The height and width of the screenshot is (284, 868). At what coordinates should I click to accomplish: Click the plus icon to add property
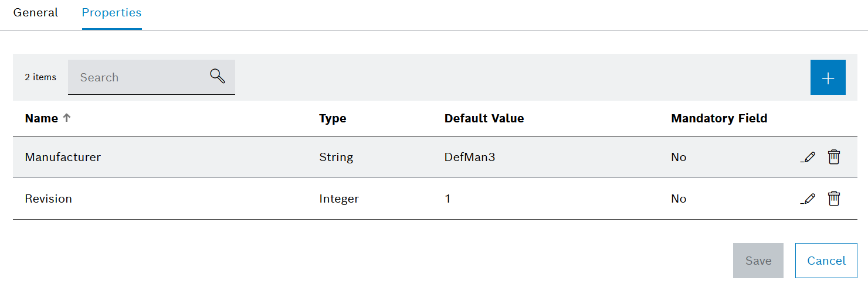pyautogui.click(x=828, y=77)
